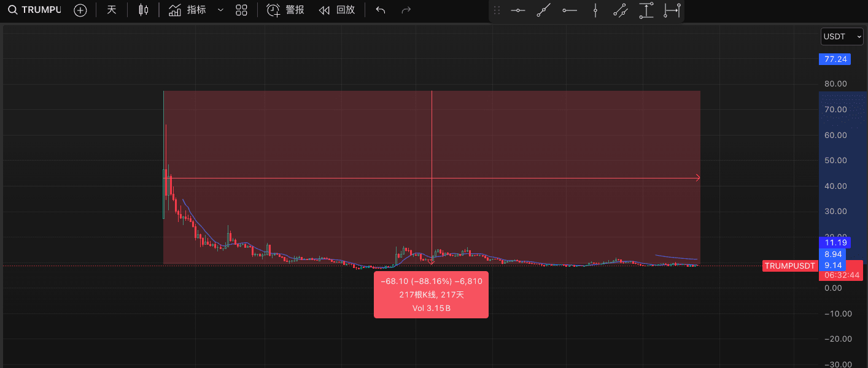The width and height of the screenshot is (868, 368).
Task: Select the horizontal line drawing tool
Action: click(x=518, y=10)
